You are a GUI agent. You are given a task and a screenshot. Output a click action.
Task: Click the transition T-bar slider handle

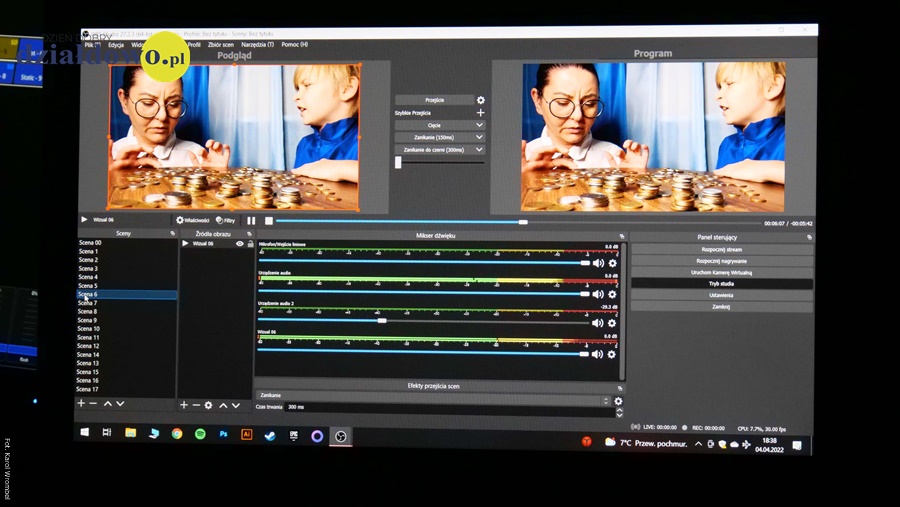[x=398, y=162]
